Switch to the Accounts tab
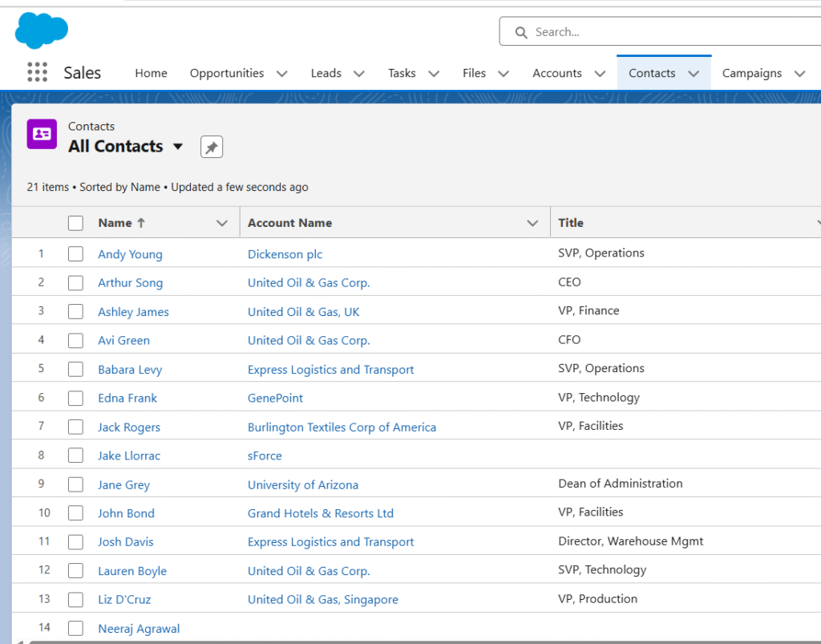 click(x=557, y=73)
